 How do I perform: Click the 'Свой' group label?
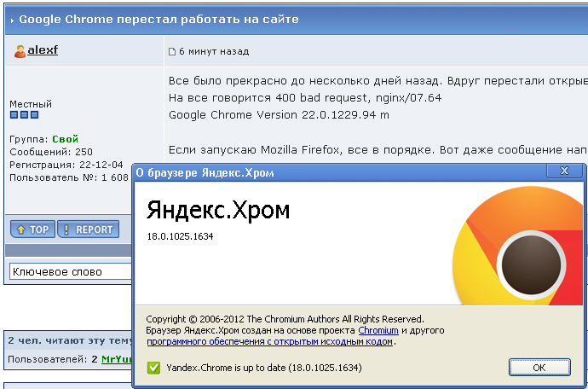[x=66, y=139]
